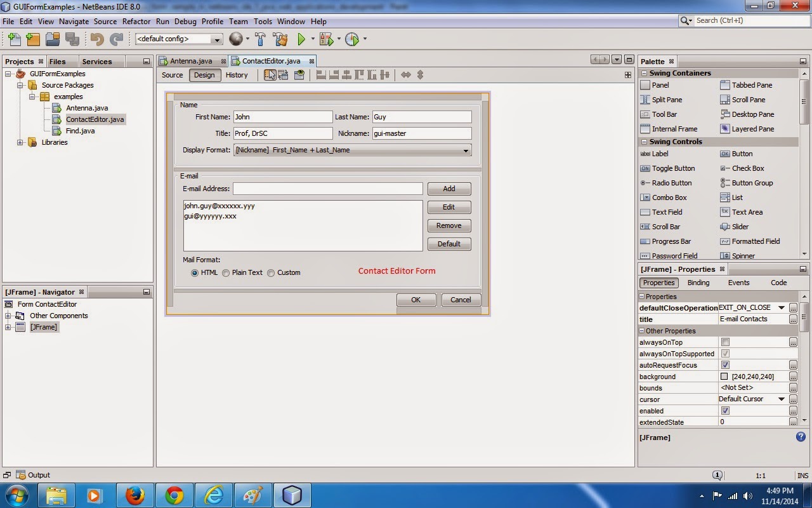The image size is (812, 508).
Task: Select Selection Mode in the designer toolbar
Action: [270, 75]
